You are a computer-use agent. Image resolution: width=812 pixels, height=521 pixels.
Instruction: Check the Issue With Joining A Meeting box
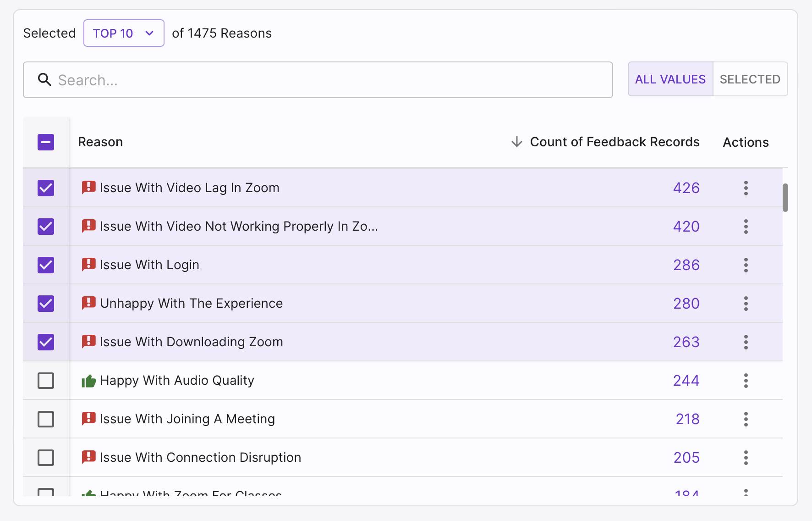pyautogui.click(x=46, y=419)
